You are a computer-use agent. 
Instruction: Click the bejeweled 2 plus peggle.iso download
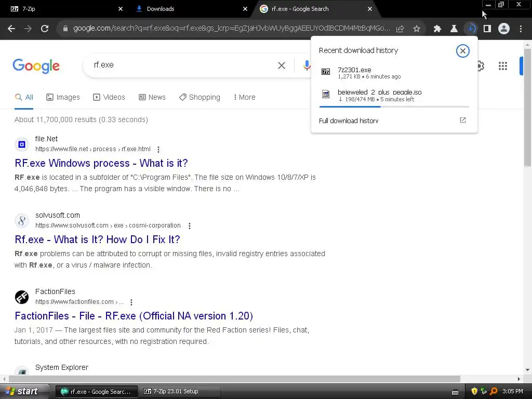coord(394,96)
